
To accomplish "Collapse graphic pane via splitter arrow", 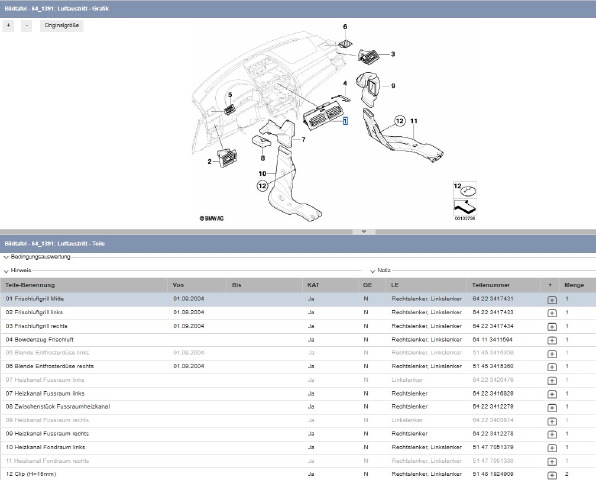I will point(364,231).
